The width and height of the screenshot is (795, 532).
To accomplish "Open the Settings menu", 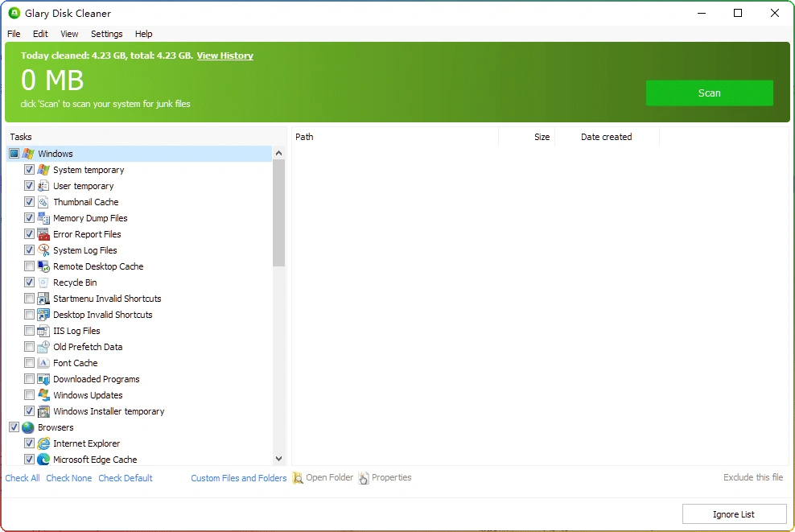I will (106, 34).
